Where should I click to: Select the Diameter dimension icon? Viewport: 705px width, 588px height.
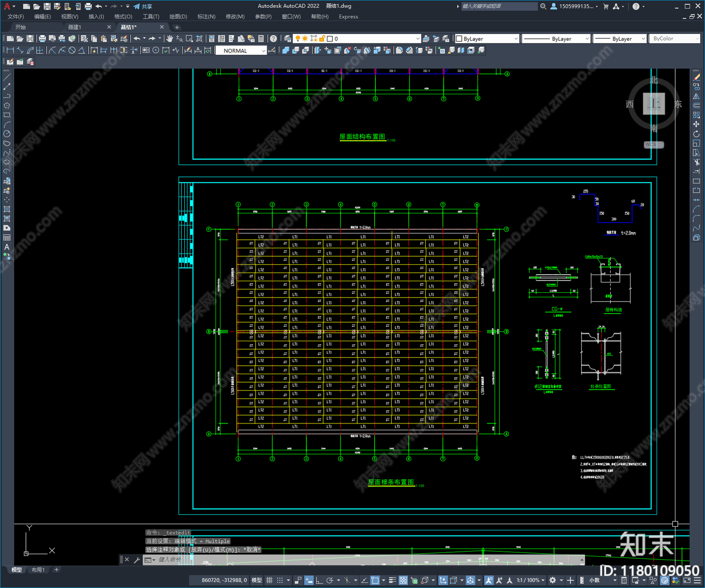coord(72,50)
